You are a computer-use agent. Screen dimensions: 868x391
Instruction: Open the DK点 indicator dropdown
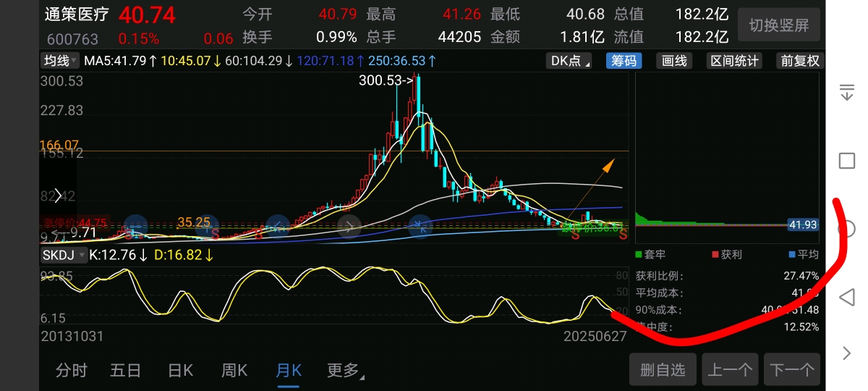[x=569, y=61]
